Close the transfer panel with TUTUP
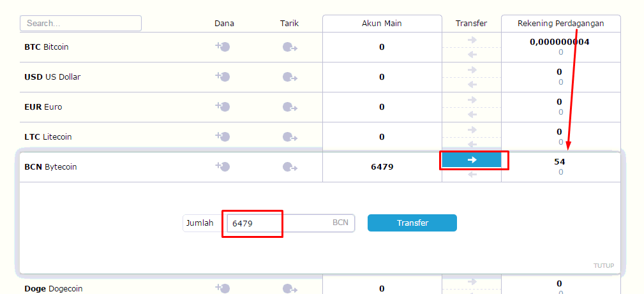 click(604, 266)
